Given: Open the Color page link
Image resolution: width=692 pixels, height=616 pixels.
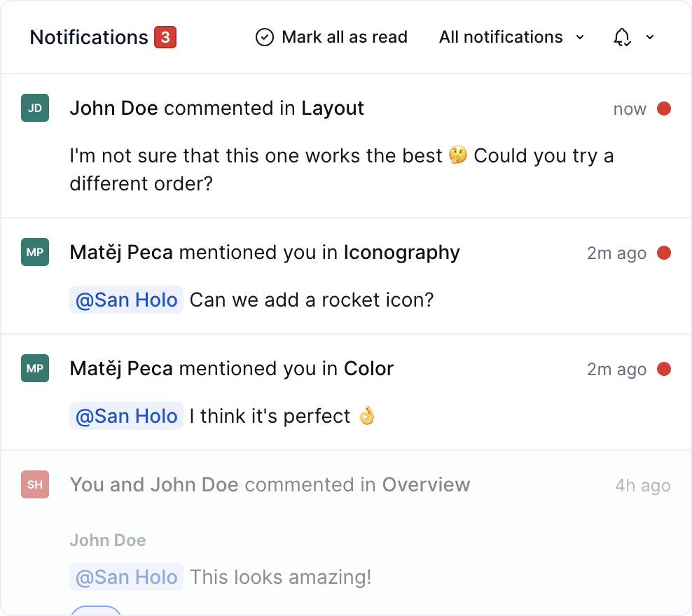Looking at the screenshot, I should pos(369,369).
